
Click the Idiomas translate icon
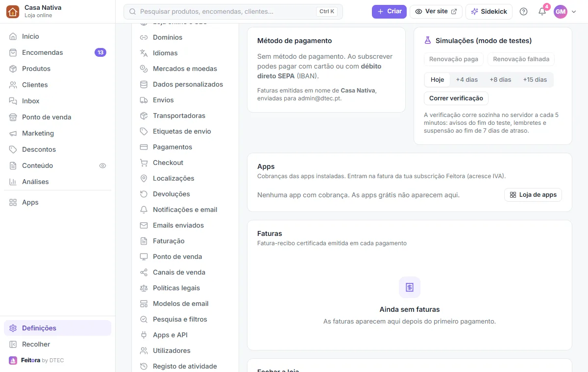coord(144,53)
